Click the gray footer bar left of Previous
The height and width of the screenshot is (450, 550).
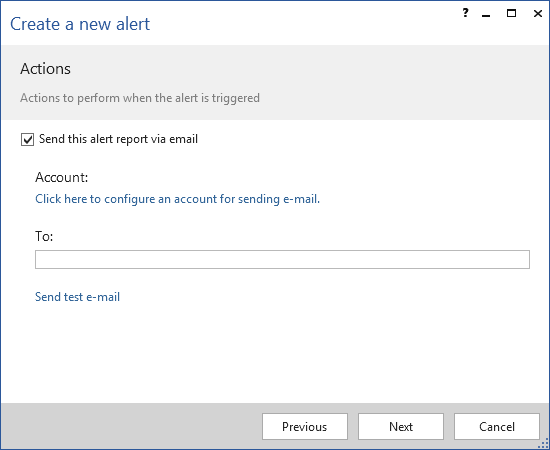point(132,426)
